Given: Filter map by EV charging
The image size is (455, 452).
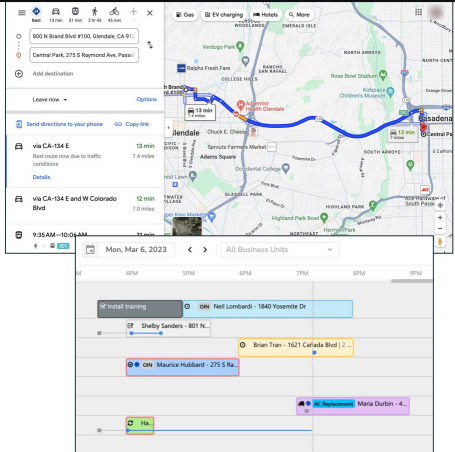Looking at the screenshot, I should point(224,15).
